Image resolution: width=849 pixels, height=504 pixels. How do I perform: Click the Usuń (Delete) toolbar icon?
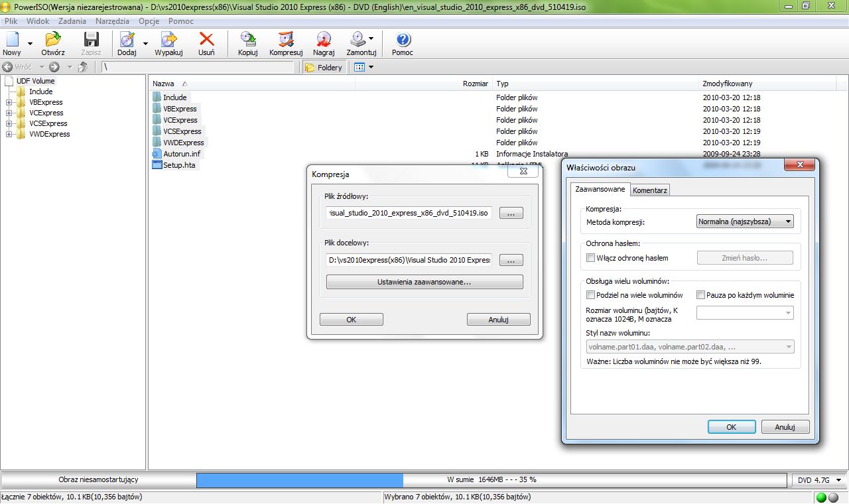pos(206,44)
